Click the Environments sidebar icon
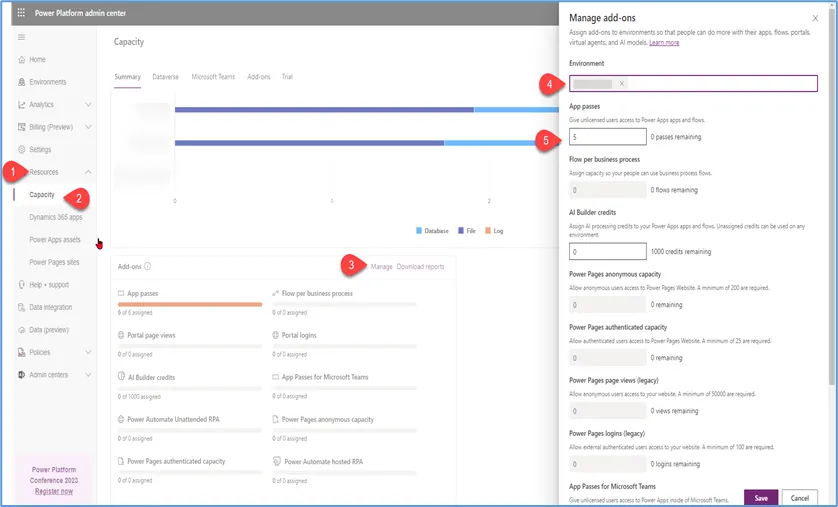 [x=21, y=82]
